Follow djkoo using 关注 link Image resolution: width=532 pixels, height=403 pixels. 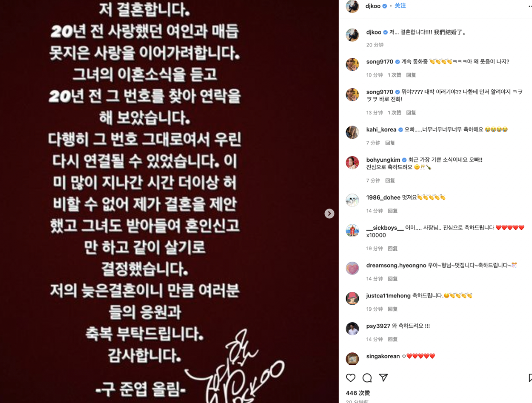(400, 6)
